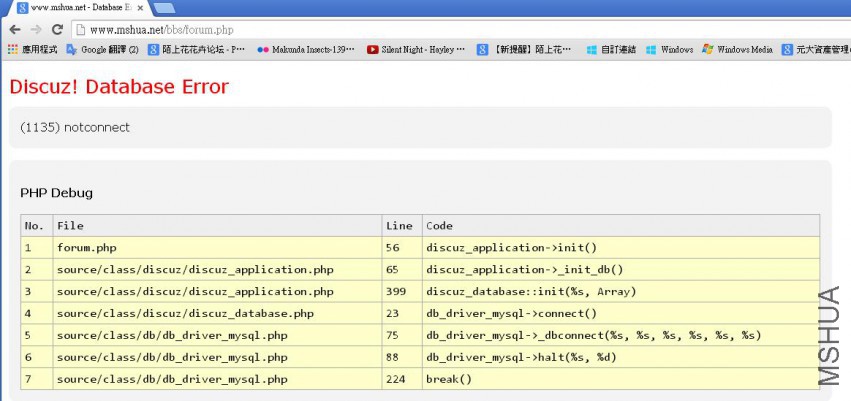851x401 pixels.
Task: Click line number 224 cell
Action: pos(402,379)
